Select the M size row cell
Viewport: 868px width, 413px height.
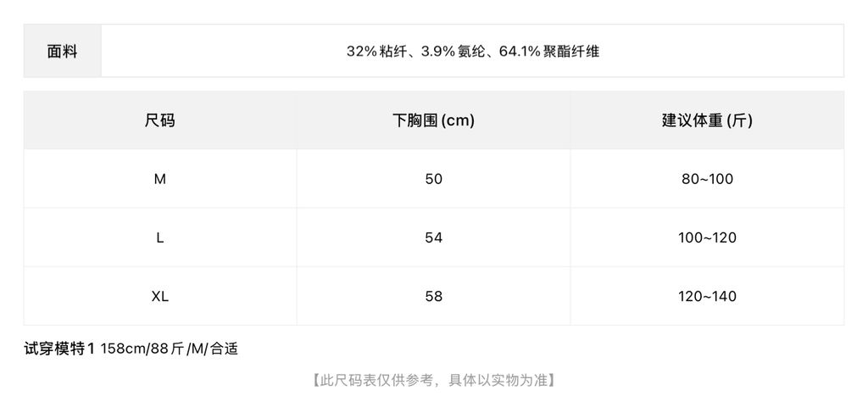pyautogui.click(x=160, y=179)
